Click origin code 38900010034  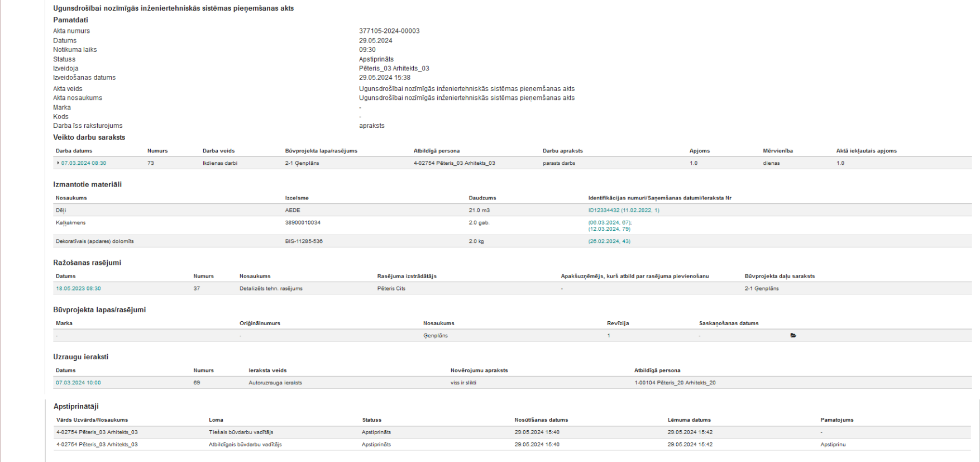coord(303,222)
